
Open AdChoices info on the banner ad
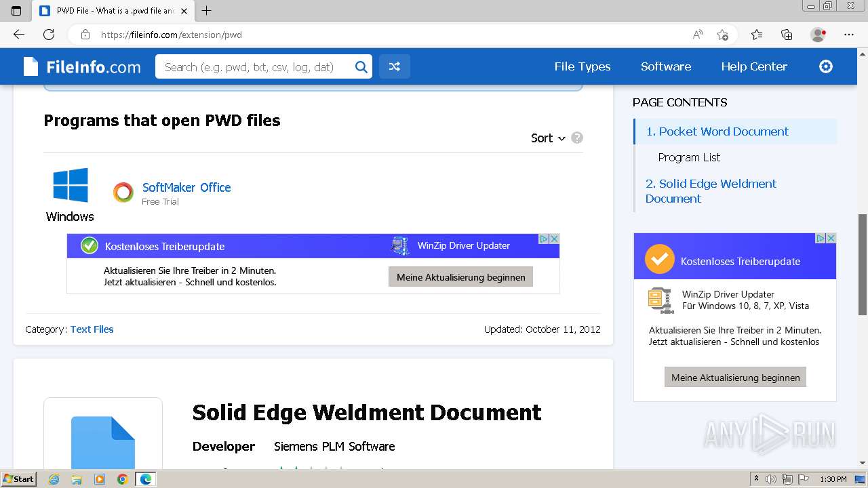tap(544, 239)
